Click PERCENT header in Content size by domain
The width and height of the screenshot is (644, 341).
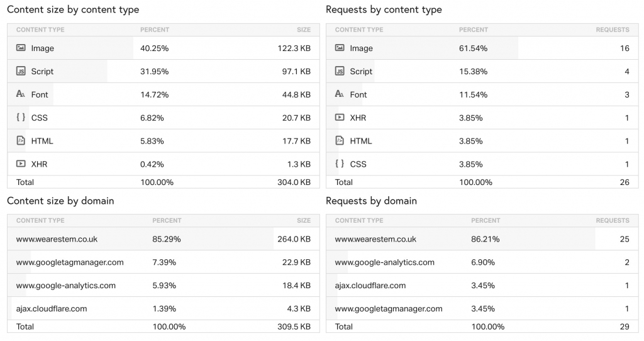tap(166, 220)
